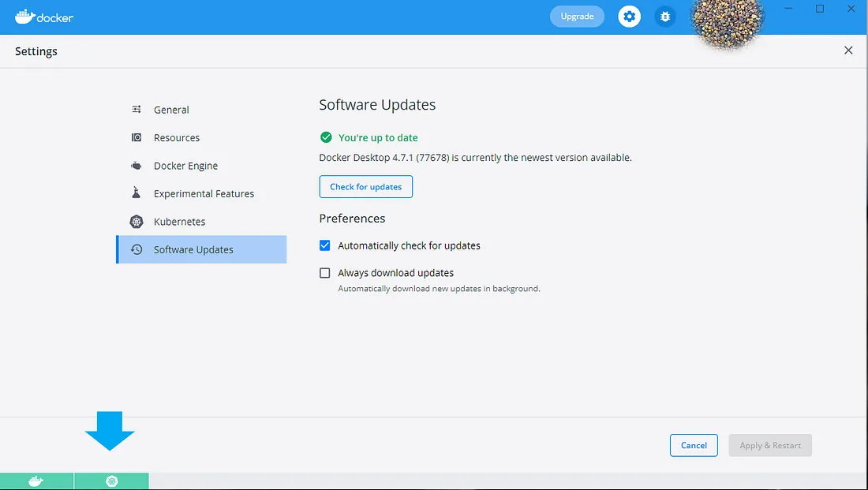Go to Resources settings
Screen dimensions: 868x490
pos(201,137)
